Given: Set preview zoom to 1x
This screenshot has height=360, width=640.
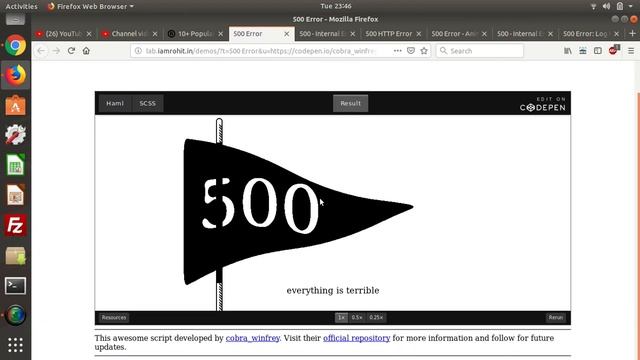Looking at the screenshot, I should [x=341, y=317].
